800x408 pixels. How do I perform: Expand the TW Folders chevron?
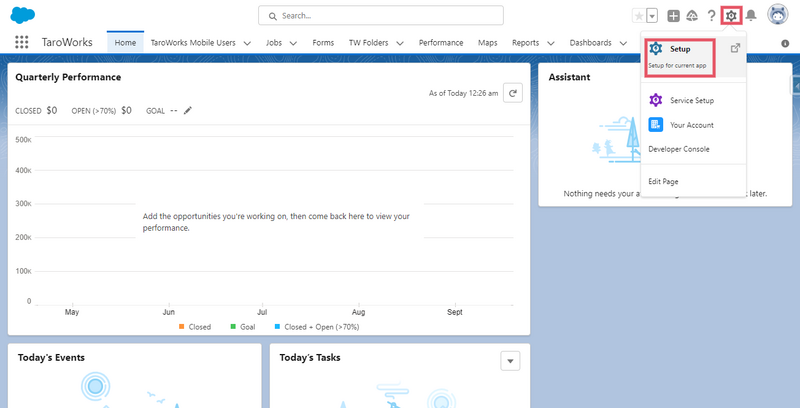point(400,43)
